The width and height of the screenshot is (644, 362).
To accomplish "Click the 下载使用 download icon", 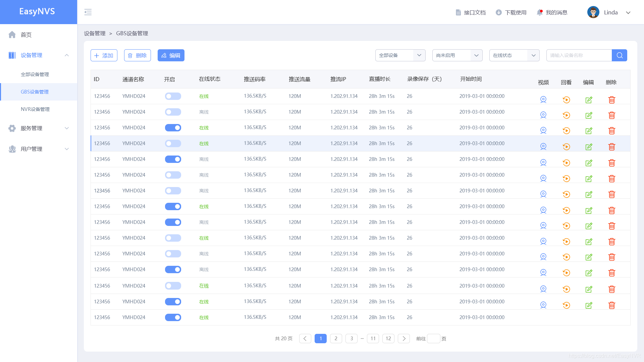I will coord(499,12).
